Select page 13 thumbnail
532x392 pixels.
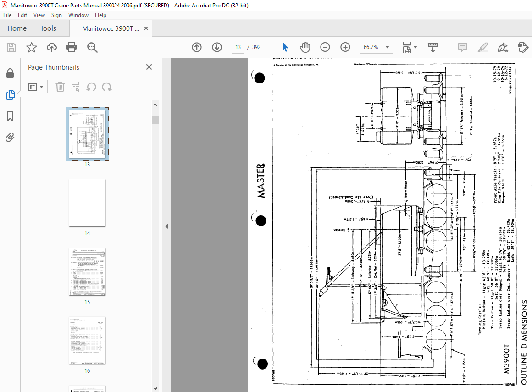coord(87,134)
